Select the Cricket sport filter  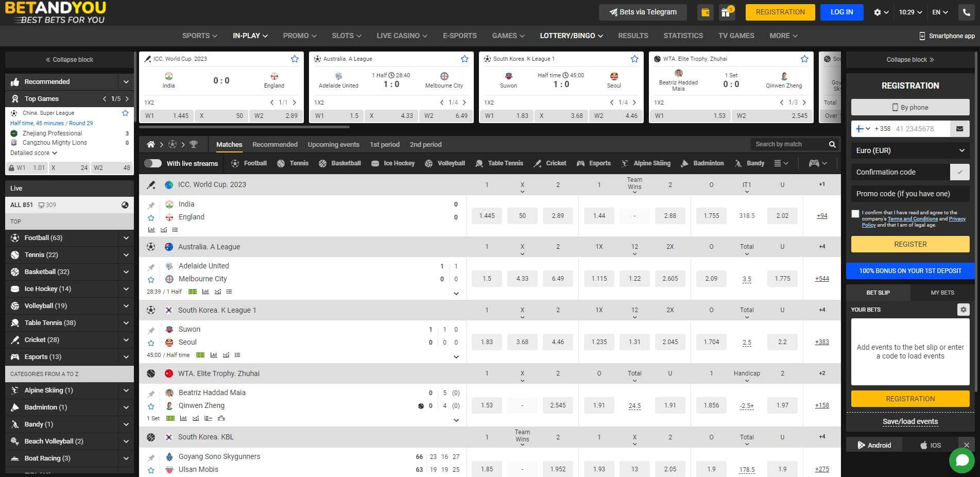[537, 163]
